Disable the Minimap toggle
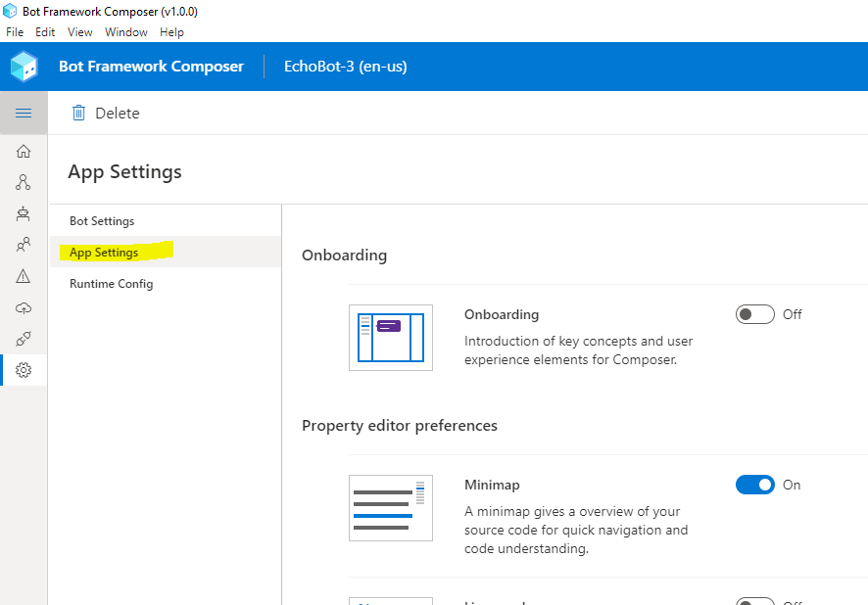 (754, 485)
